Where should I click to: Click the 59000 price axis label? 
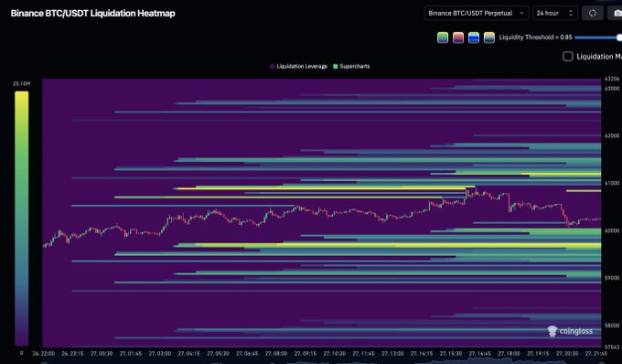click(x=612, y=278)
